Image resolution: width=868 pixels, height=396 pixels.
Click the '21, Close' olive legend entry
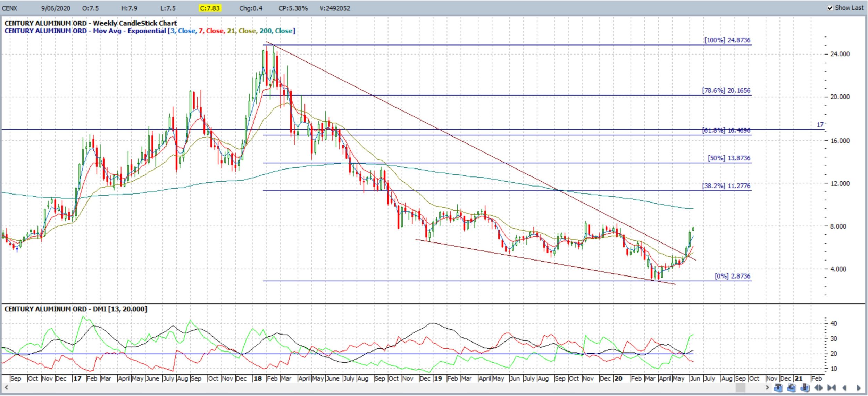point(241,31)
